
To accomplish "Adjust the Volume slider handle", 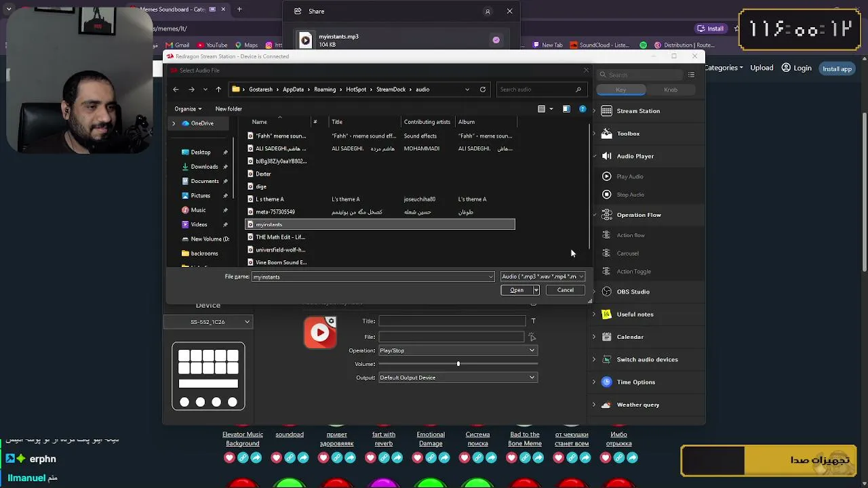I will [x=458, y=364].
